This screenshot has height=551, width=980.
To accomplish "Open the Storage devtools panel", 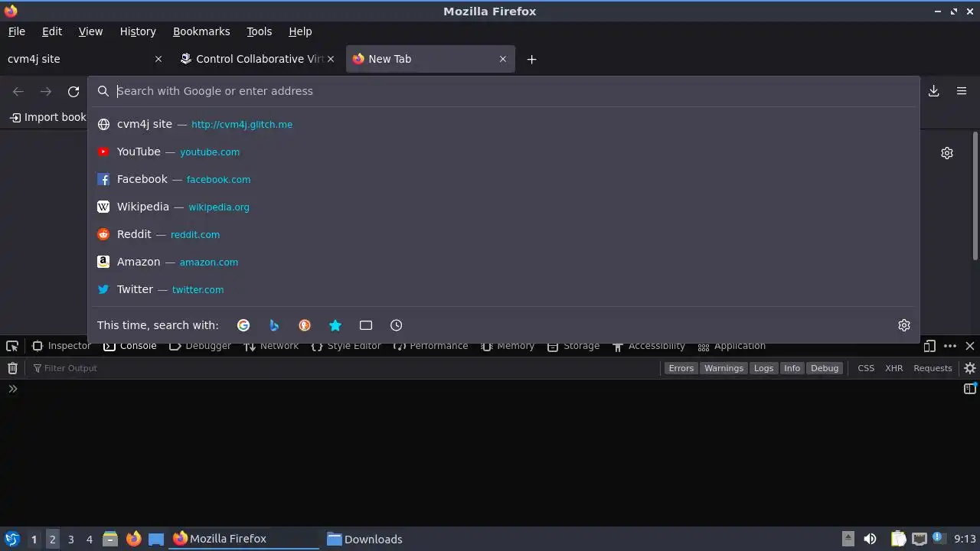I will point(573,346).
